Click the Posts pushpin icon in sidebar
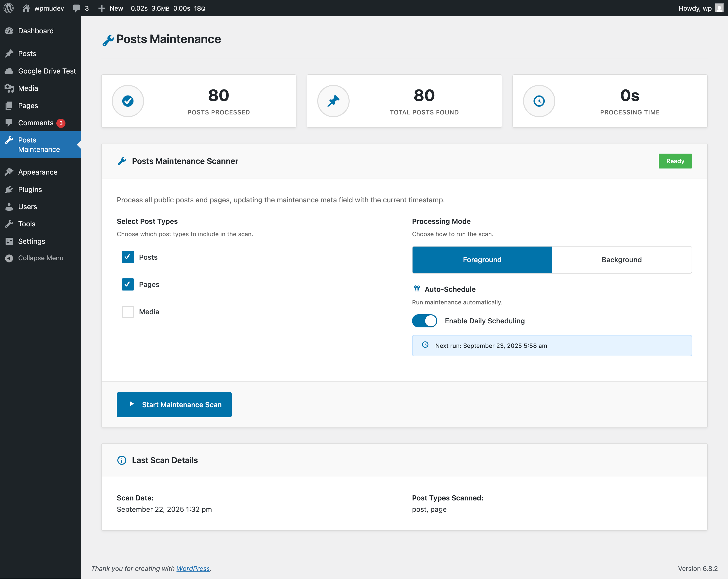This screenshot has height=579, width=728. point(9,53)
